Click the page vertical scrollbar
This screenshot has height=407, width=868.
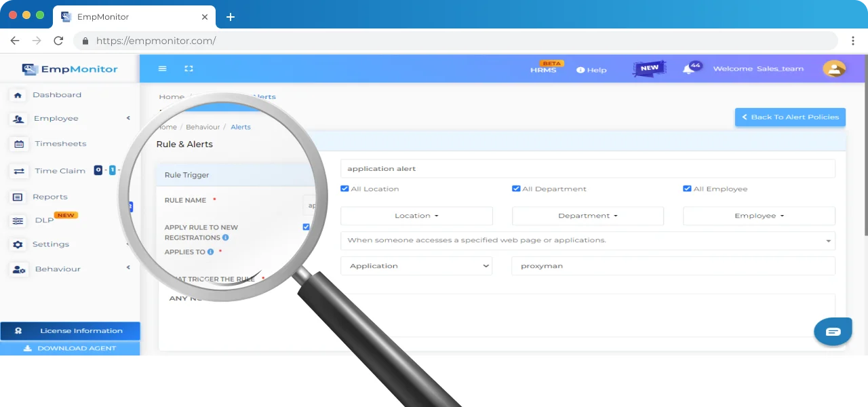[x=866, y=146]
